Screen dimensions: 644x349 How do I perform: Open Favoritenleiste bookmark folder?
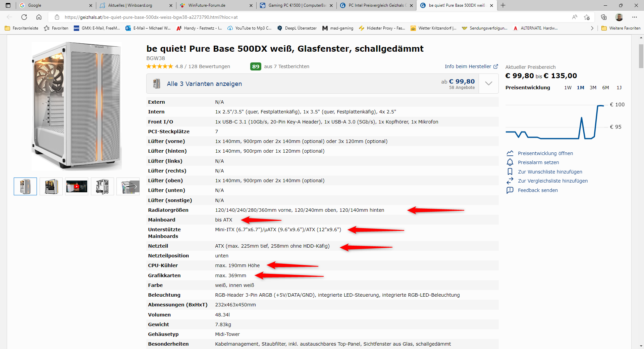pyautogui.click(x=21, y=28)
